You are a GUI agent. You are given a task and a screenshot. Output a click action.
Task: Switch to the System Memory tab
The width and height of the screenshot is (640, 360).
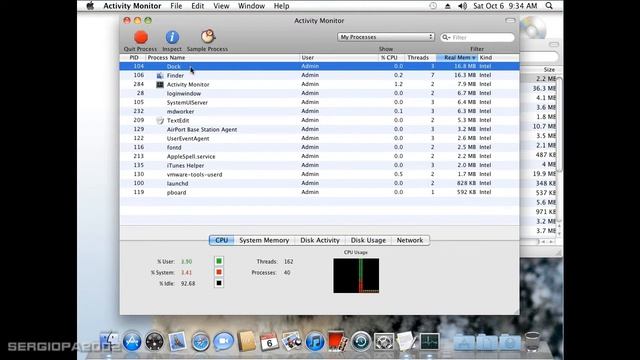[x=264, y=240]
